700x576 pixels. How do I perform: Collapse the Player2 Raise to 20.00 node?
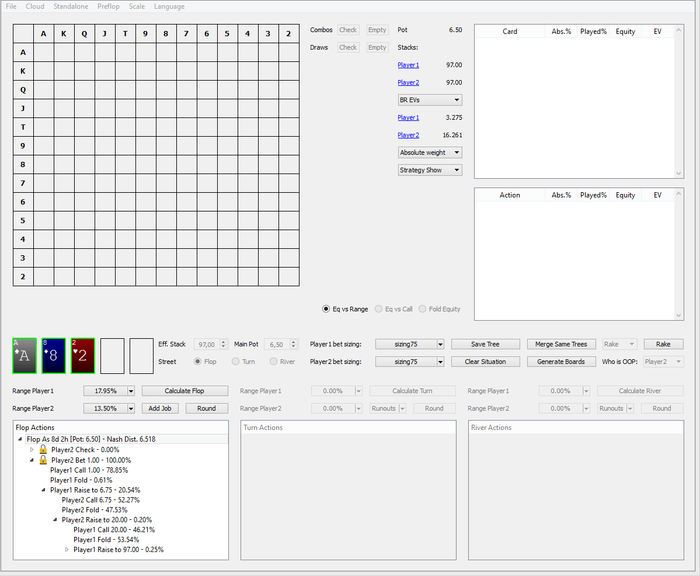55,520
